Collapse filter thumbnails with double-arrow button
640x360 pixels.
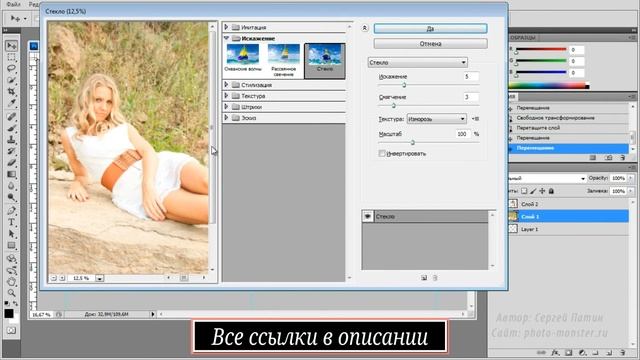(x=364, y=28)
